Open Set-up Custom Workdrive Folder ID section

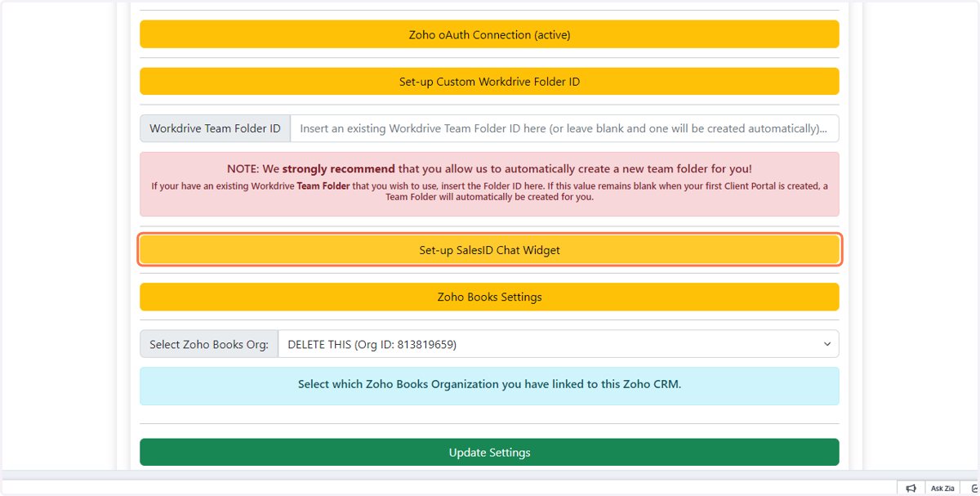tap(489, 82)
